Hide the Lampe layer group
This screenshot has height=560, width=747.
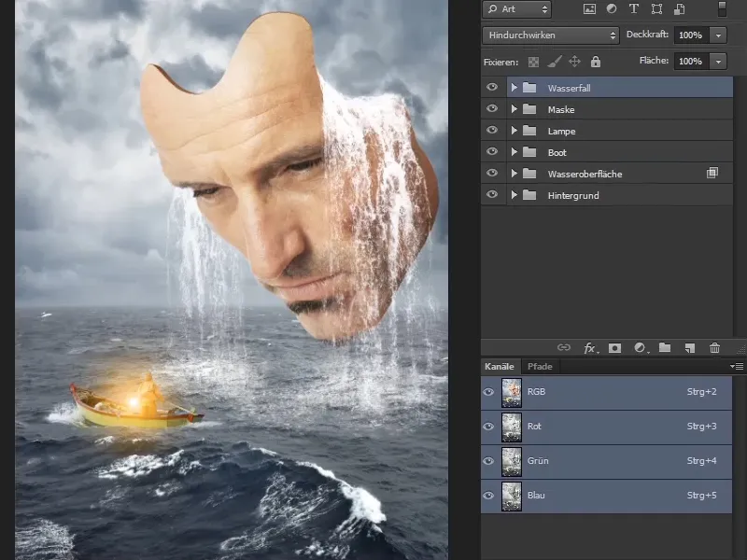(492, 130)
